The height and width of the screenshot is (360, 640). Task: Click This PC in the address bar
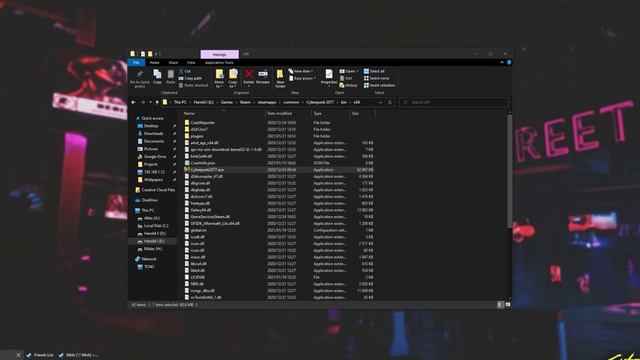(x=180, y=102)
